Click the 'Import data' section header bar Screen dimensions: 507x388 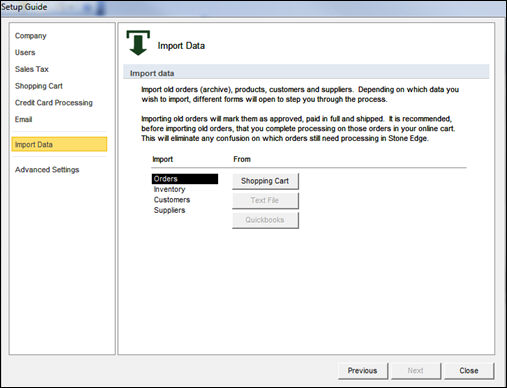pyautogui.click(x=306, y=72)
